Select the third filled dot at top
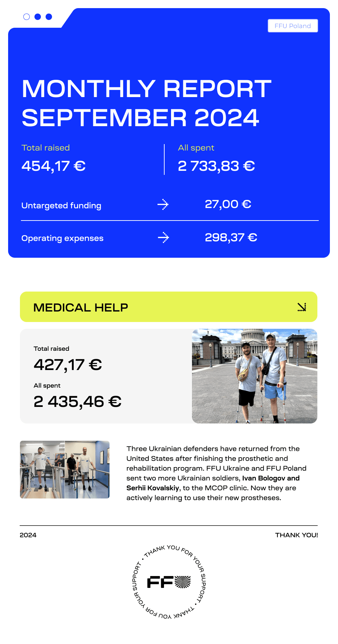338x644 pixels. [x=49, y=17]
